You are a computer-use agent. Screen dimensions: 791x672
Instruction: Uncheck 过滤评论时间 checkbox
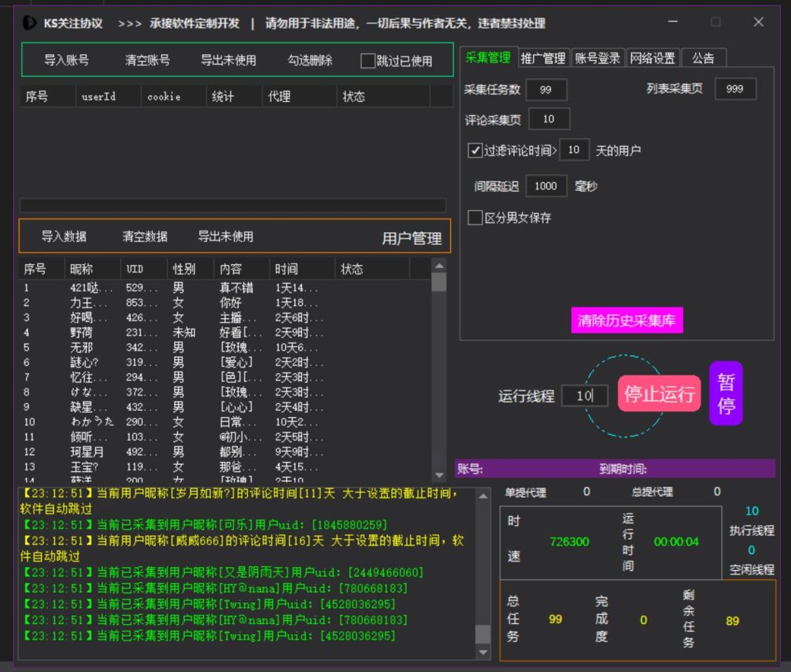475,151
